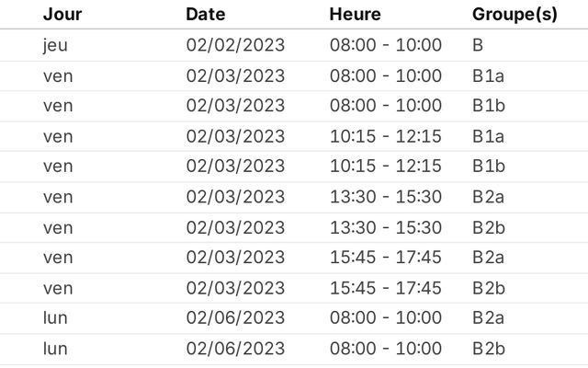Click B2a in the 15:45 - 17:45 row
The image size is (588, 368).
(x=488, y=258)
